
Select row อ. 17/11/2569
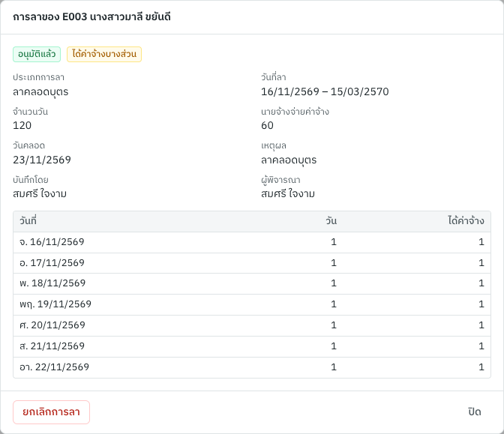[252, 263]
